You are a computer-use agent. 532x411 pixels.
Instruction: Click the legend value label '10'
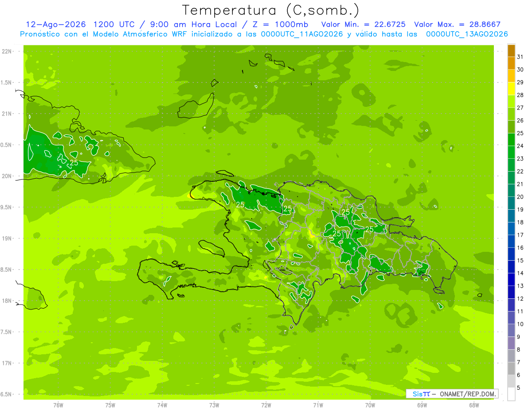pyautogui.click(x=520, y=324)
